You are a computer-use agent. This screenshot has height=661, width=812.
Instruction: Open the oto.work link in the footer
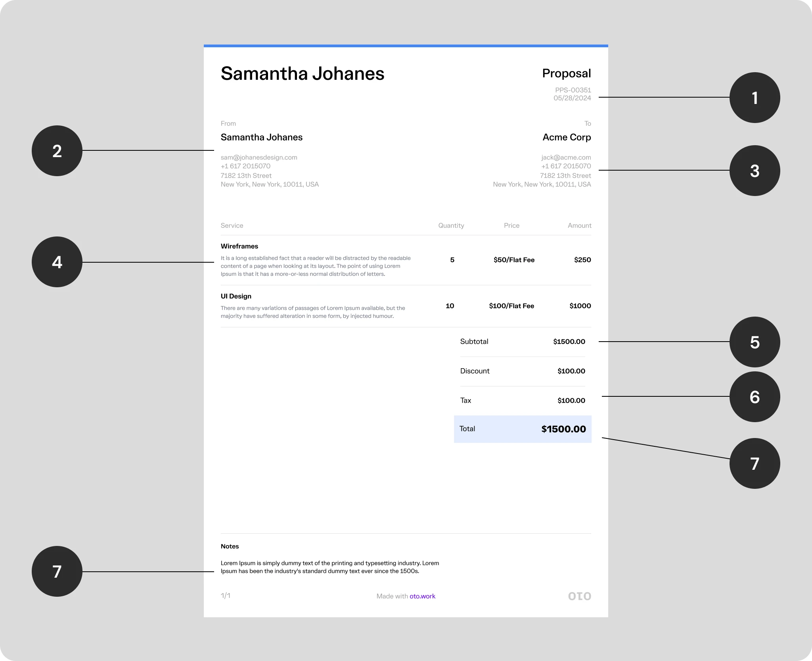[422, 596]
